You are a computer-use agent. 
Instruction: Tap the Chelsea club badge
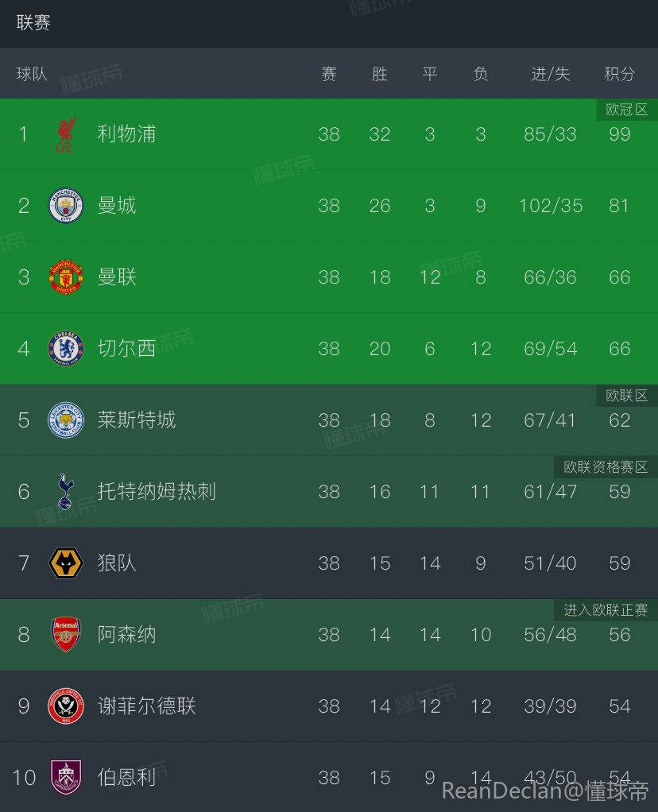[66, 349]
